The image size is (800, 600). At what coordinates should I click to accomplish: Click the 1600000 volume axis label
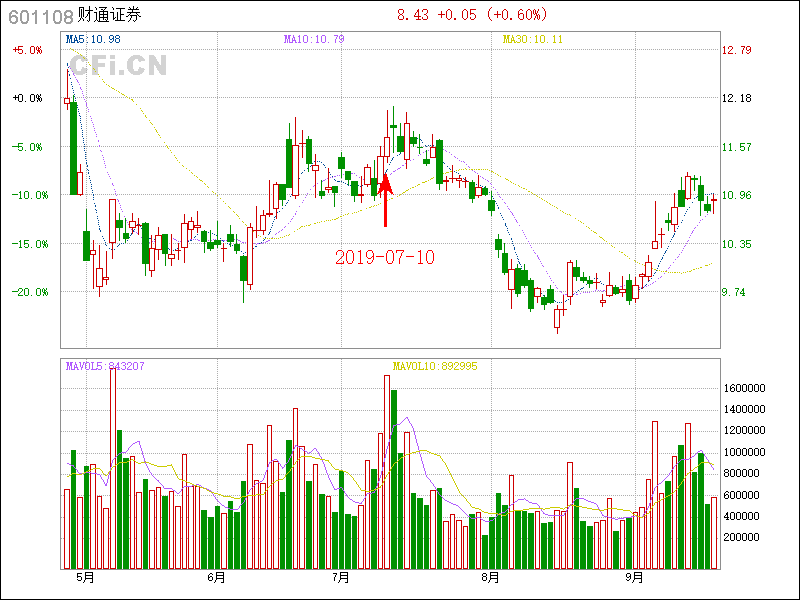point(745,388)
